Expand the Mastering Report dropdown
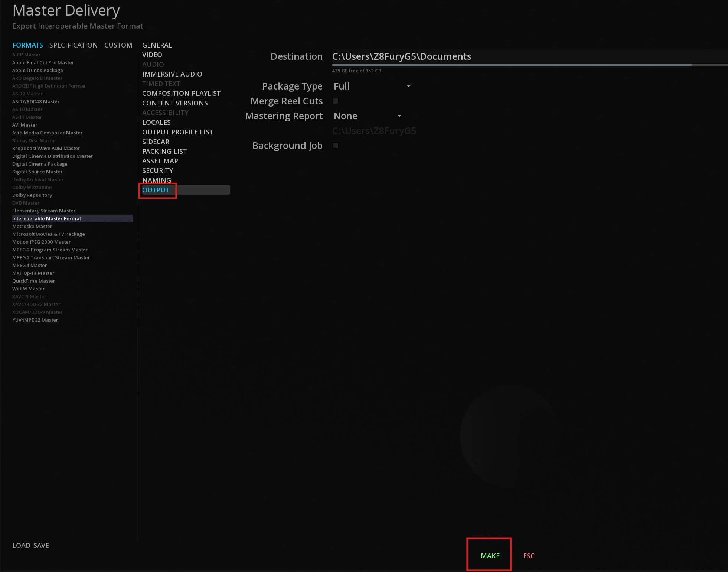728x572 pixels. coord(367,116)
